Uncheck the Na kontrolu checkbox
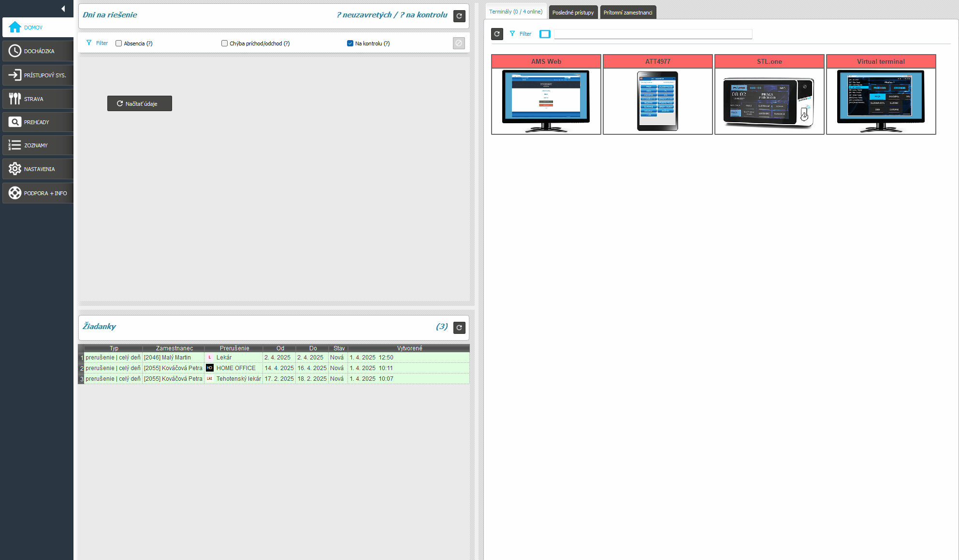Screen dimensions: 959x560 pos(350,43)
